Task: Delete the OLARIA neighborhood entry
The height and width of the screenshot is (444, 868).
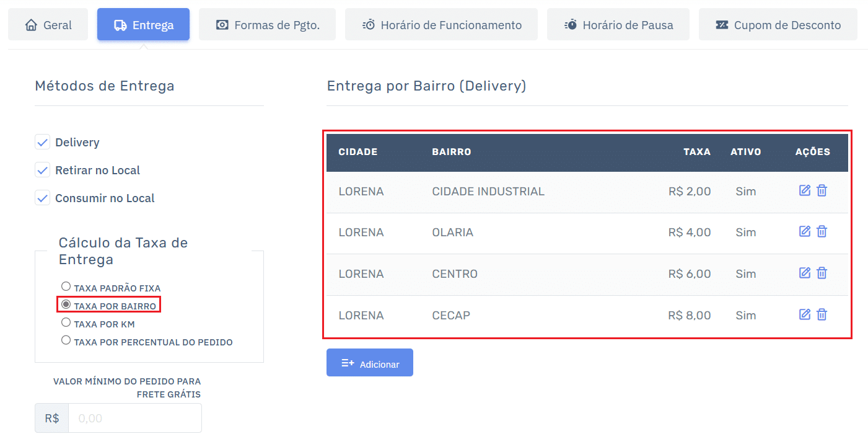Action: click(x=822, y=231)
